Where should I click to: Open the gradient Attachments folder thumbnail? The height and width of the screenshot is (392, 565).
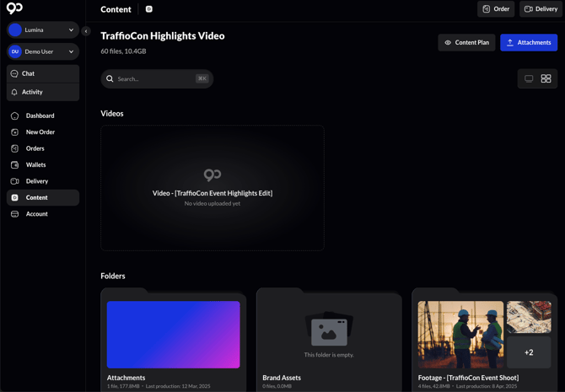[173, 335]
